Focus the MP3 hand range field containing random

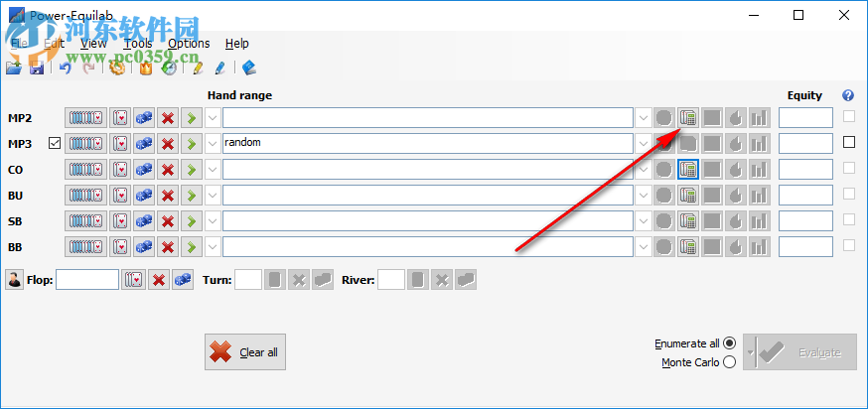427,143
